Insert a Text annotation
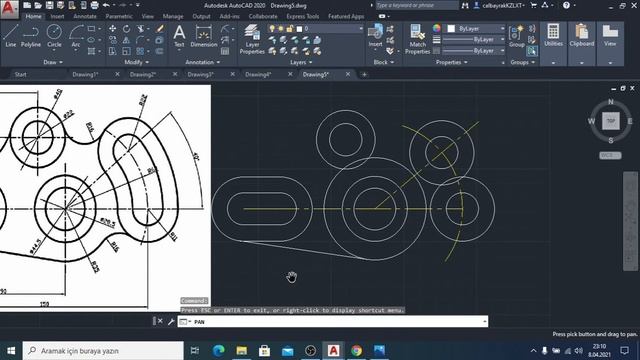The width and height of the screenshot is (640, 360). pyautogui.click(x=179, y=36)
